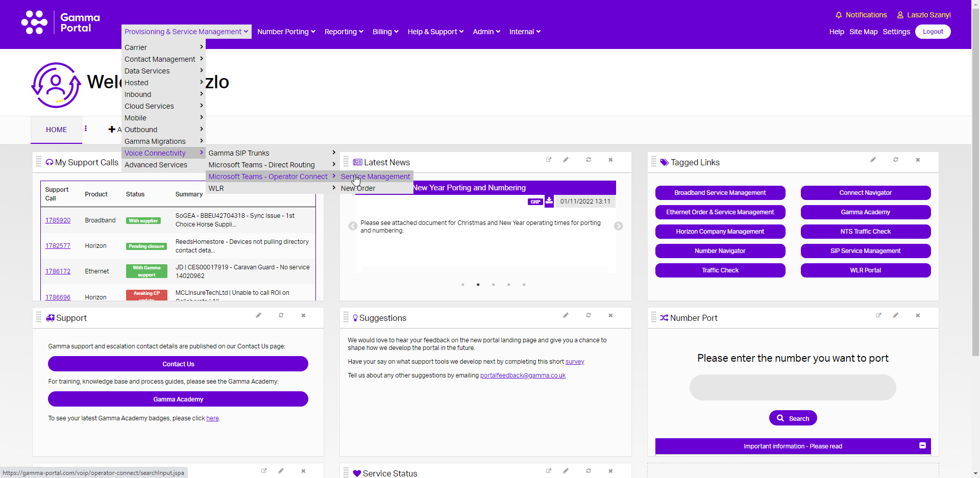Select the last news carousel dot
Image resolution: width=980 pixels, height=478 pixels.
[524, 285]
